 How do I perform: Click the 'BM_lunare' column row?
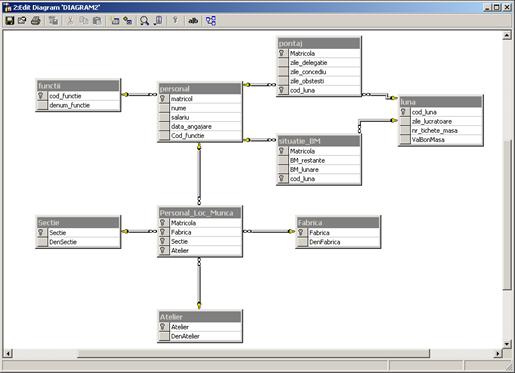(x=319, y=169)
